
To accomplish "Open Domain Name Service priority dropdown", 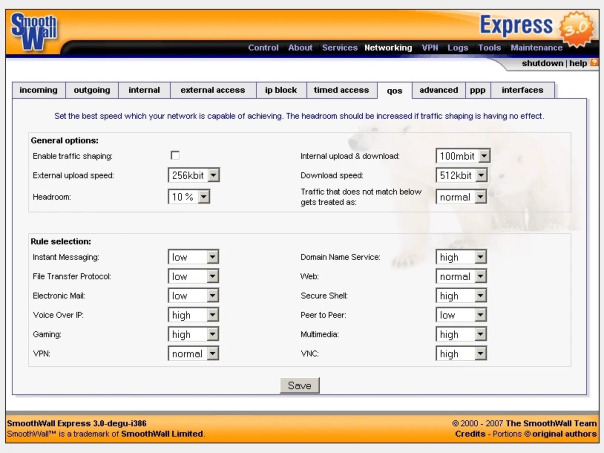I will pos(461,257).
